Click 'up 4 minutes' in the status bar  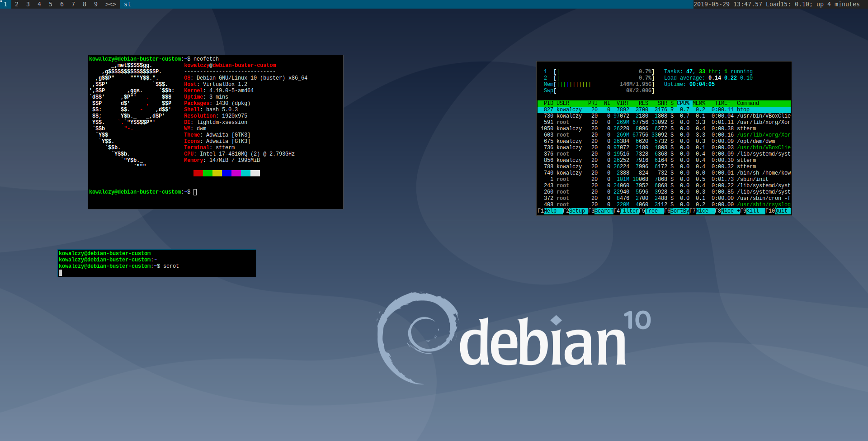[x=838, y=4]
